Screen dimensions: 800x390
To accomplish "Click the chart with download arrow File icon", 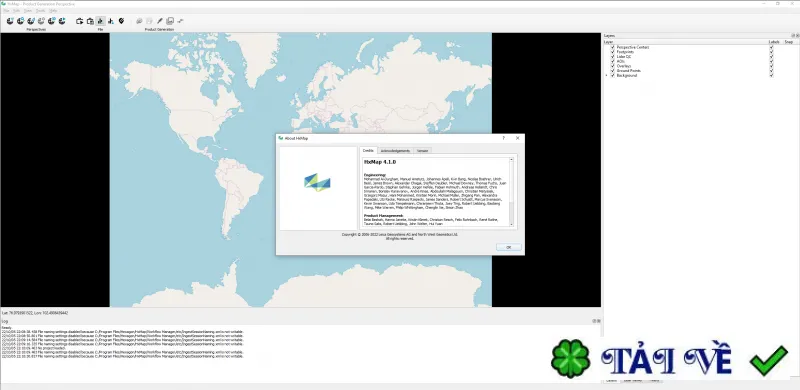I will [111, 21].
